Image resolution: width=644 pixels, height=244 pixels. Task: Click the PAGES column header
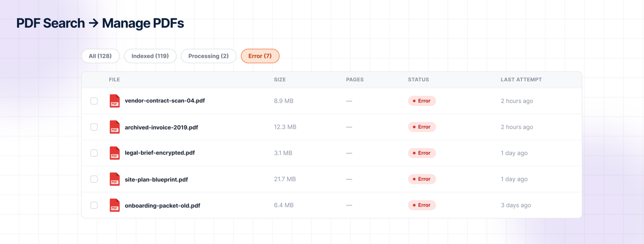[x=355, y=80]
